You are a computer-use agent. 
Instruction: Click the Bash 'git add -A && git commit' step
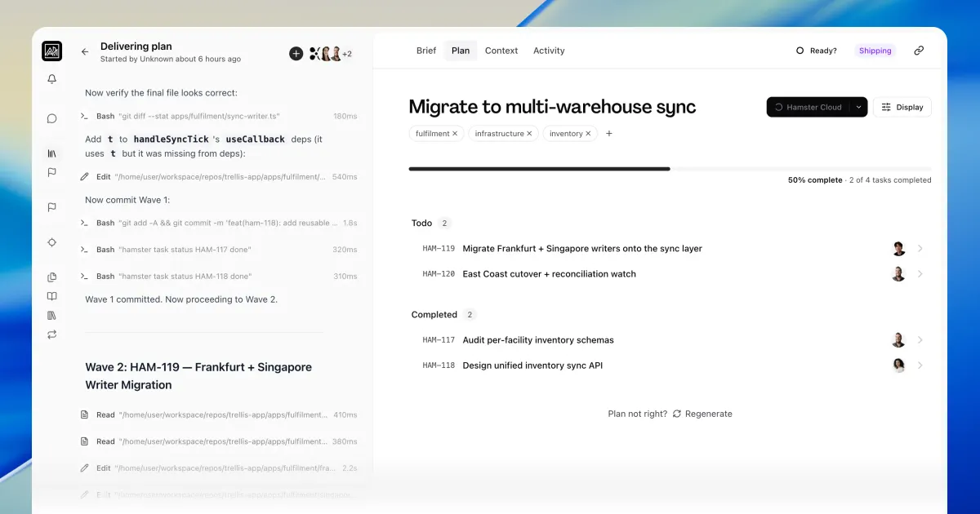[x=218, y=223]
